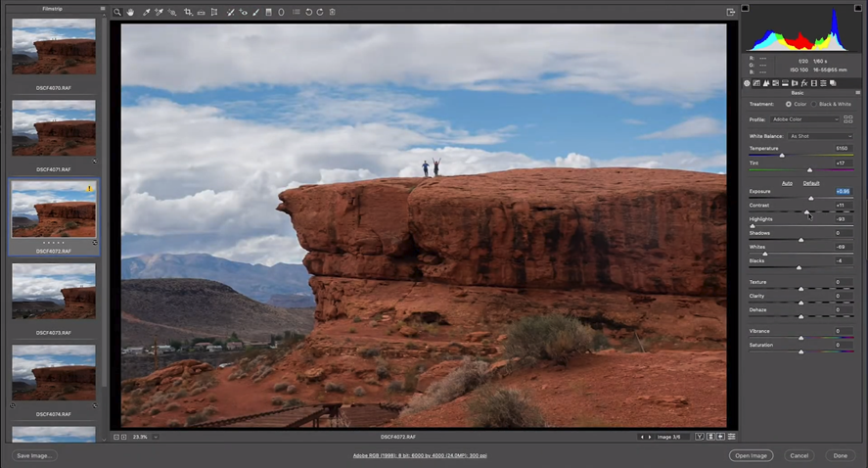Viewport: 868px width, 468px height.
Task: Switch to the Tone Curve panel tab
Action: 756,83
